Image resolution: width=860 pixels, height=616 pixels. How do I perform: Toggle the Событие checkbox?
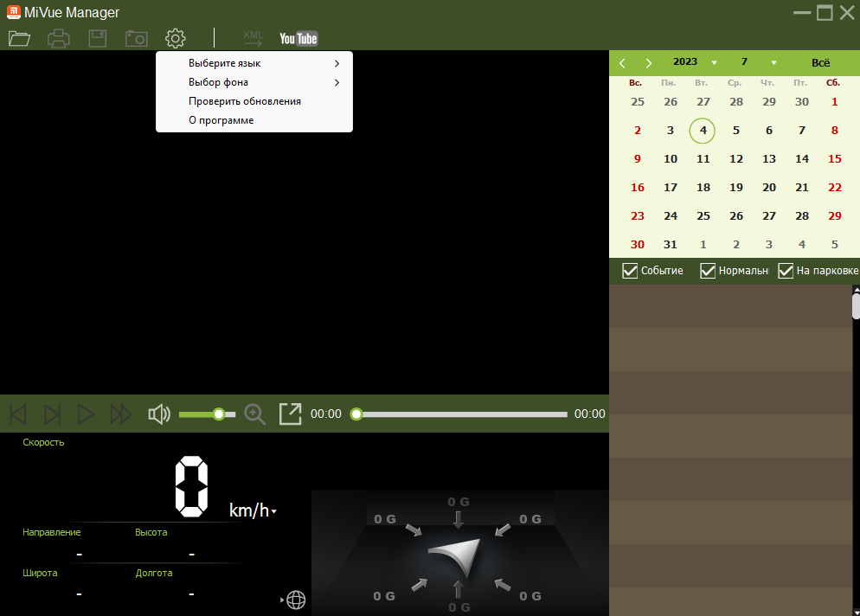click(630, 271)
